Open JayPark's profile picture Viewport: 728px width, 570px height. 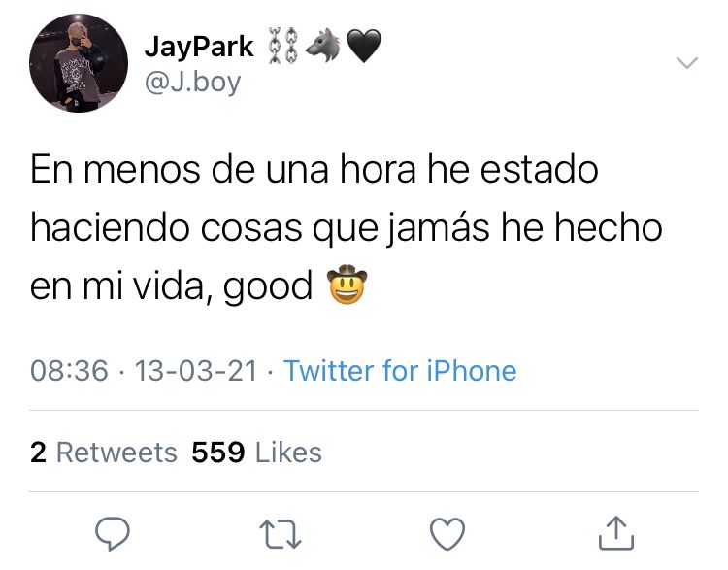tap(79, 63)
